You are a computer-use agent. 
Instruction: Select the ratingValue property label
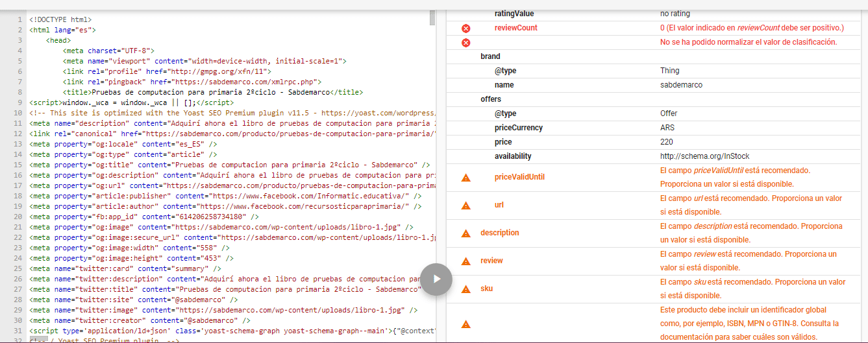pyautogui.click(x=514, y=14)
